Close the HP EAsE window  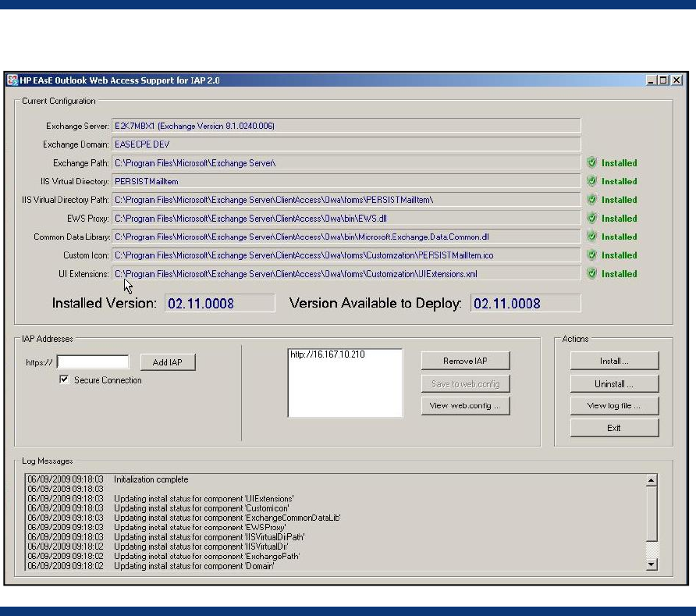pos(676,80)
